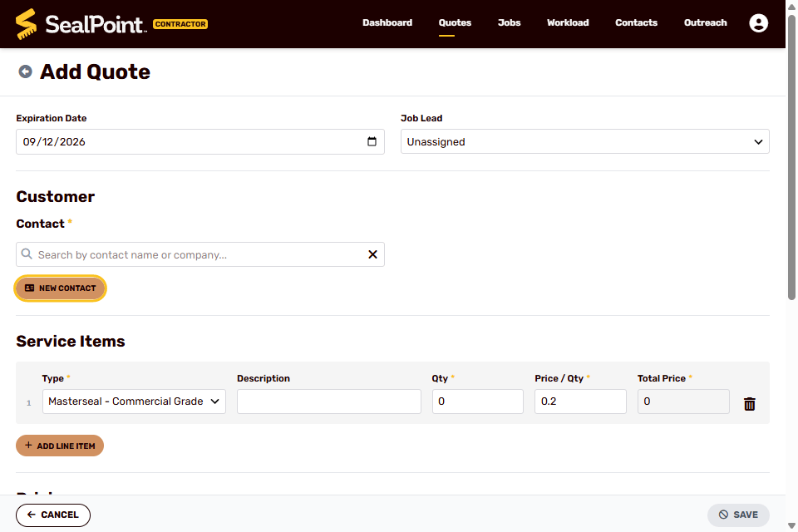Navigate to Contacts
This screenshot has width=798, height=532.
pyautogui.click(x=636, y=22)
